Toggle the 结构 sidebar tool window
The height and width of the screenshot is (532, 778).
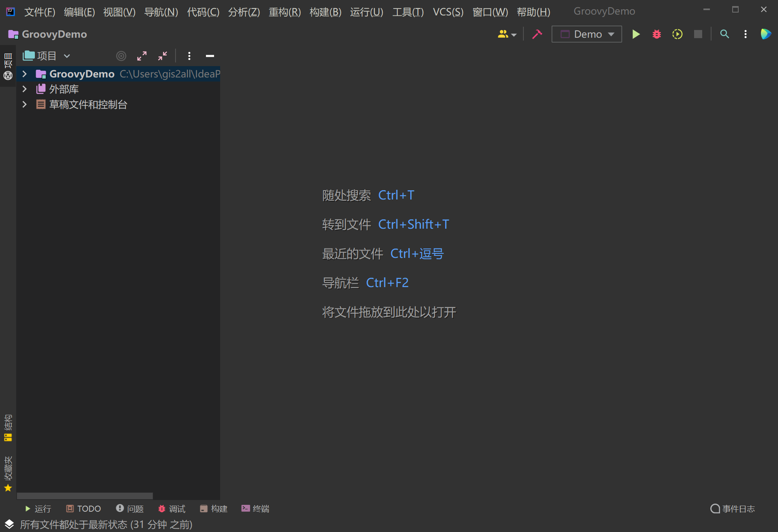point(8,427)
